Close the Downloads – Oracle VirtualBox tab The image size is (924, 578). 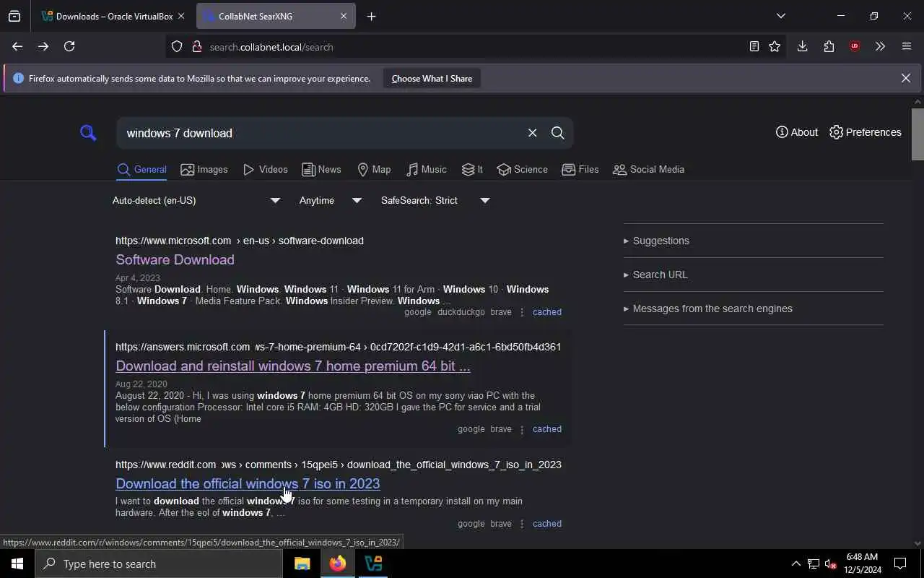[181, 16]
